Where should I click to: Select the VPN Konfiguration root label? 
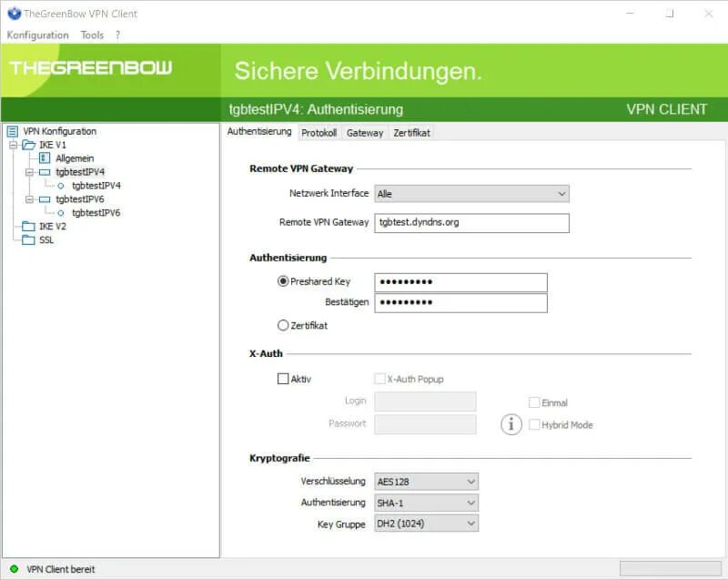pyautogui.click(x=60, y=131)
